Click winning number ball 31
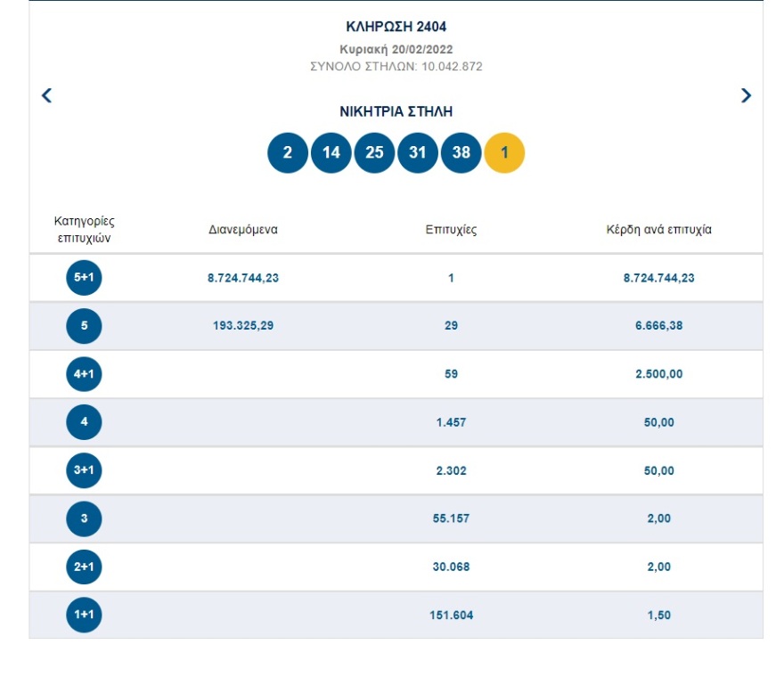 pyautogui.click(x=418, y=152)
